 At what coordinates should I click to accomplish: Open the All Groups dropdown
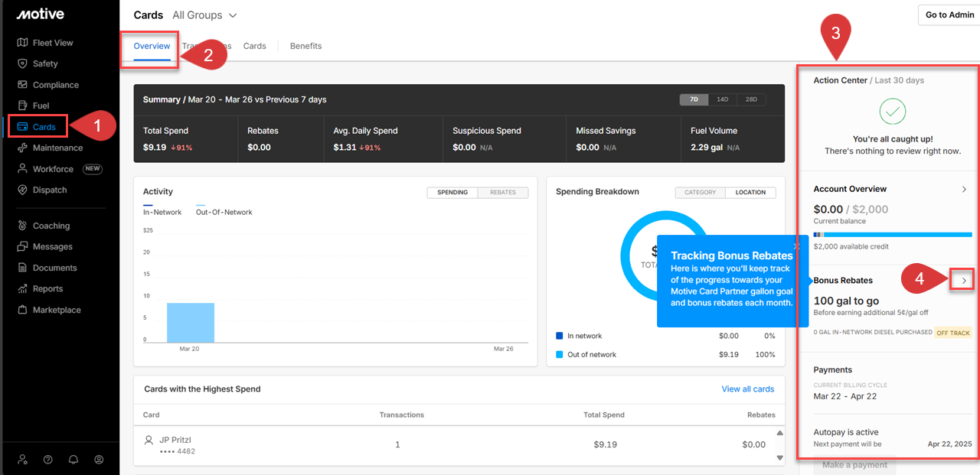pyautogui.click(x=204, y=15)
